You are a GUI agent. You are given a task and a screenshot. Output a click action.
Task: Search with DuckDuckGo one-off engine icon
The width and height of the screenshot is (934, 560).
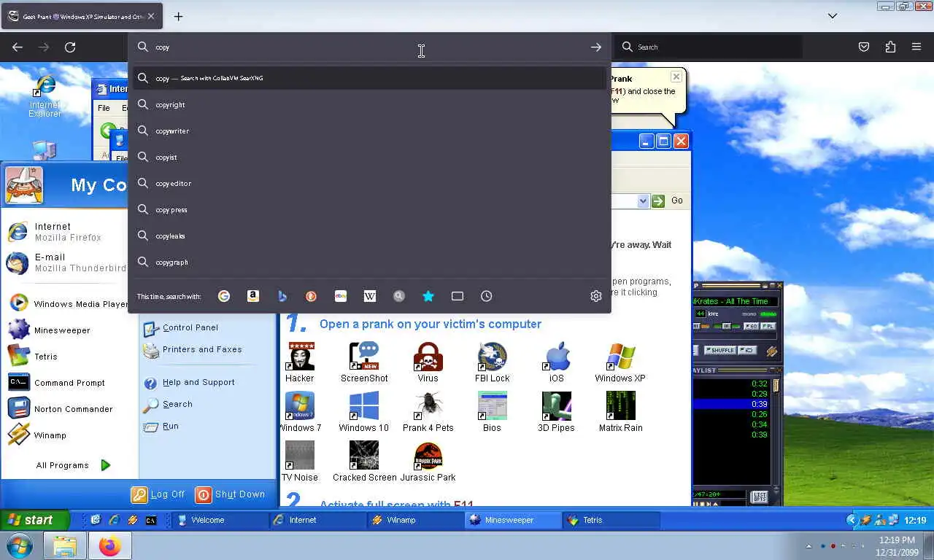312,296
